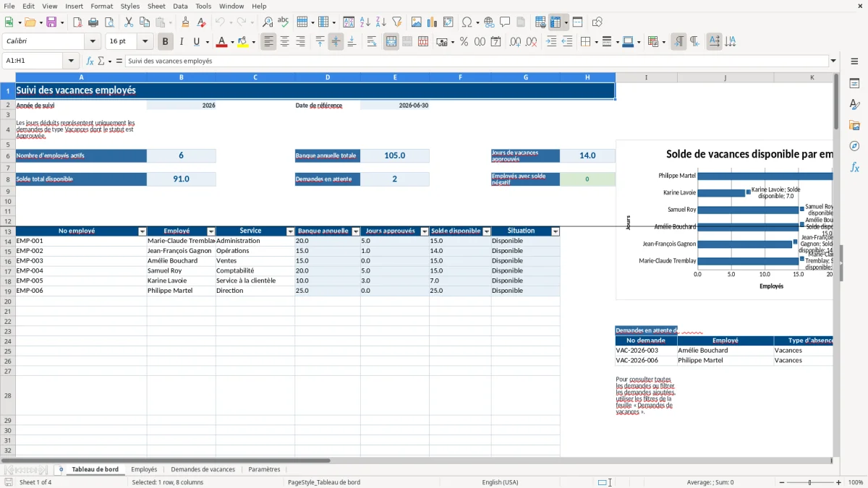The width and height of the screenshot is (868, 488).
Task: Click the 100% zoom level
Action: (855, 482)
